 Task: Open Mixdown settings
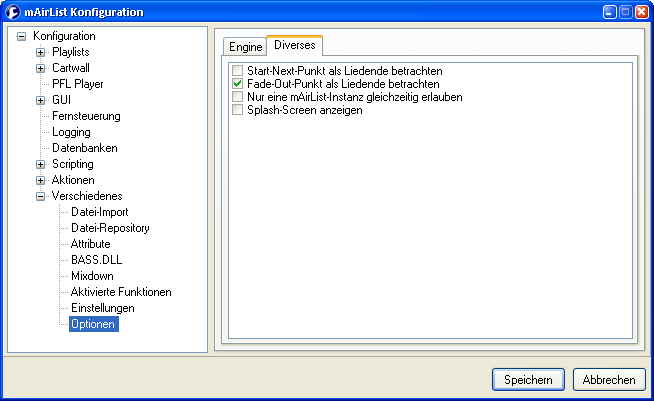click(x=92, y=276)
